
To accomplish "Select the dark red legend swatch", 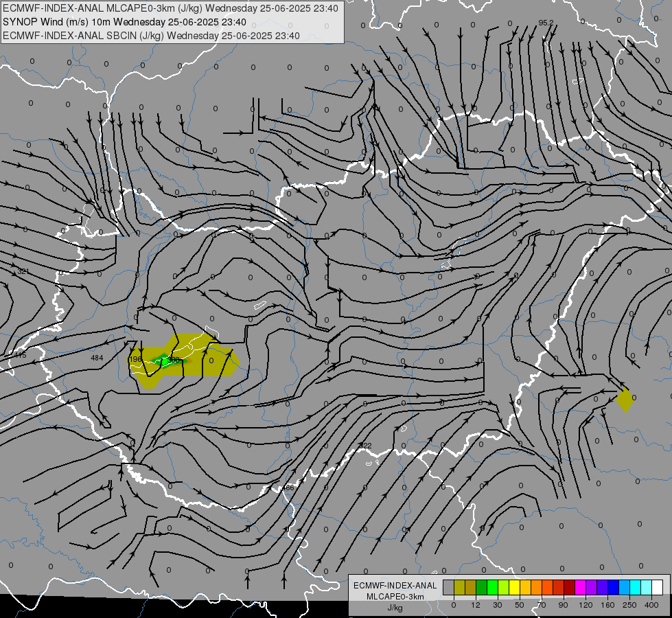I will [x=569, y=587].
